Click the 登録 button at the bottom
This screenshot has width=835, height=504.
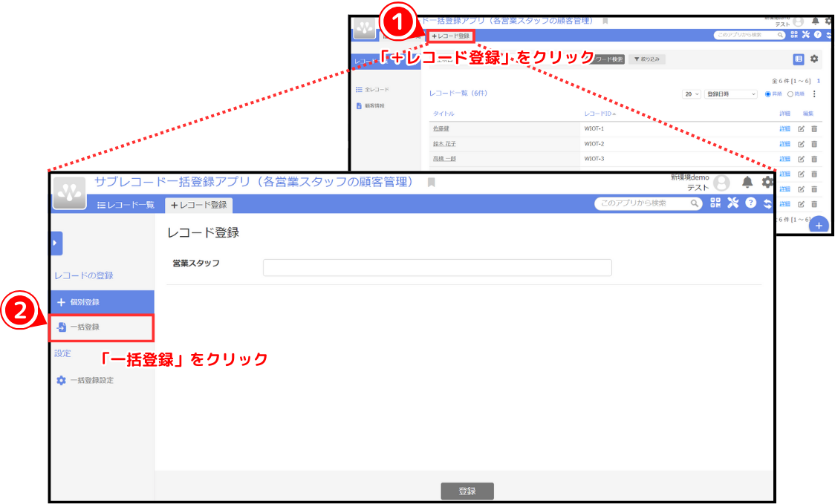coord(467,491)
